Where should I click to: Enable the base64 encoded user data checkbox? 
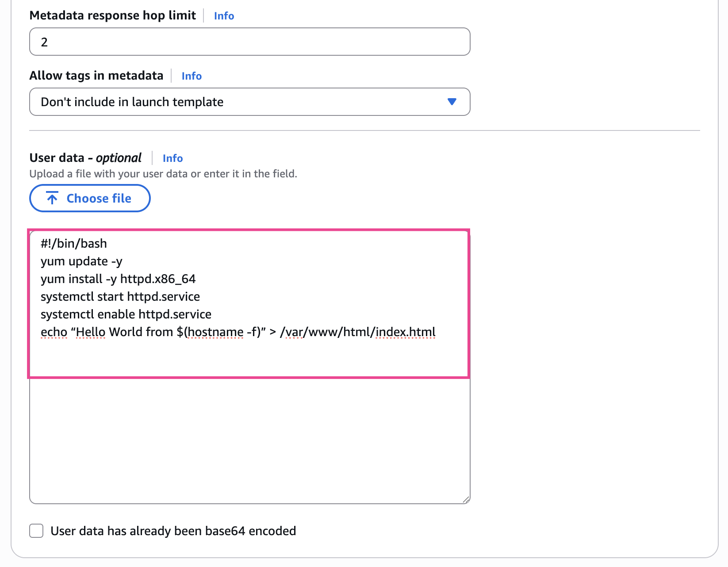tap(36, 531)
